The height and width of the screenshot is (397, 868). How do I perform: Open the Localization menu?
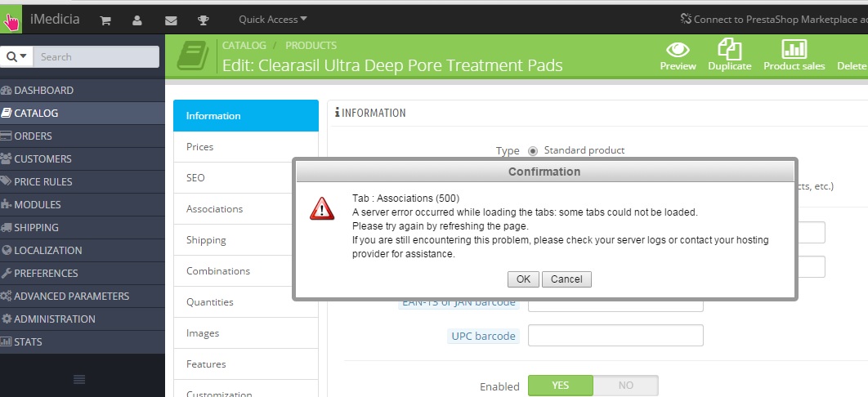83,250
